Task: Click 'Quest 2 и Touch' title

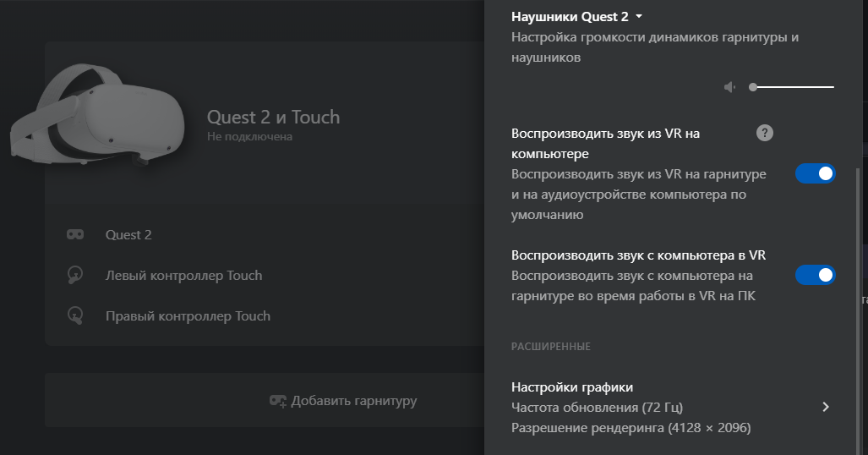Action: 274,117
